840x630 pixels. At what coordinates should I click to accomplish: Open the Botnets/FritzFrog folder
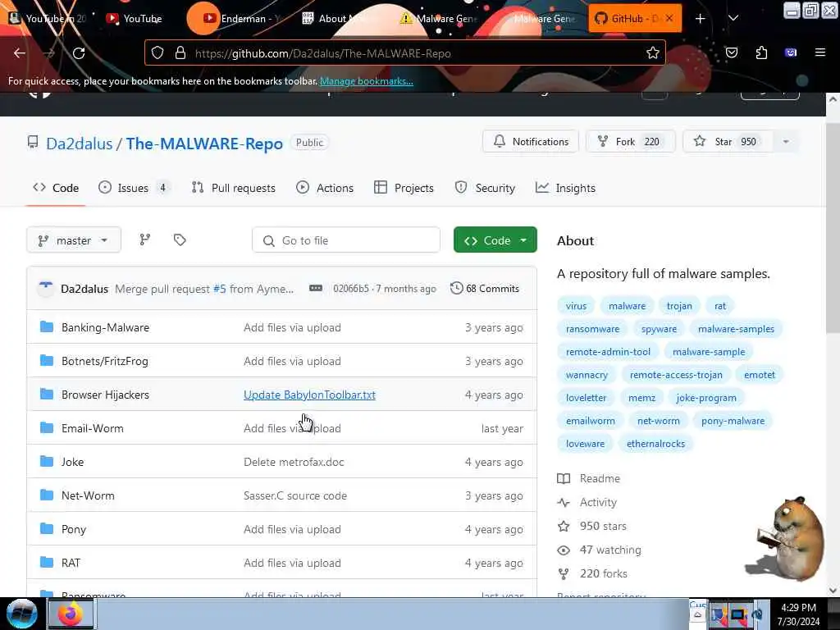point(104,361)
